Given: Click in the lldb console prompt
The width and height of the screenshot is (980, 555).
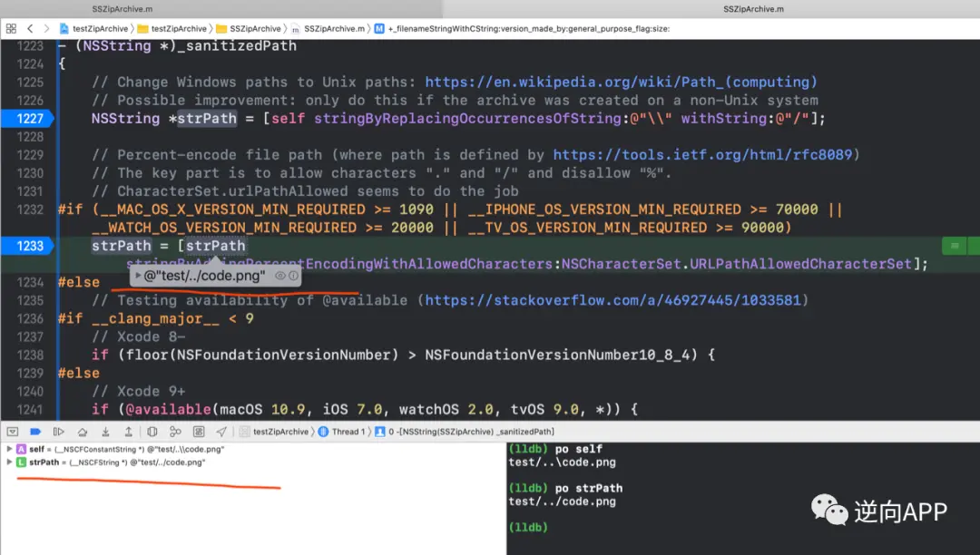Looking at the screenshot, I should point(528,527).
